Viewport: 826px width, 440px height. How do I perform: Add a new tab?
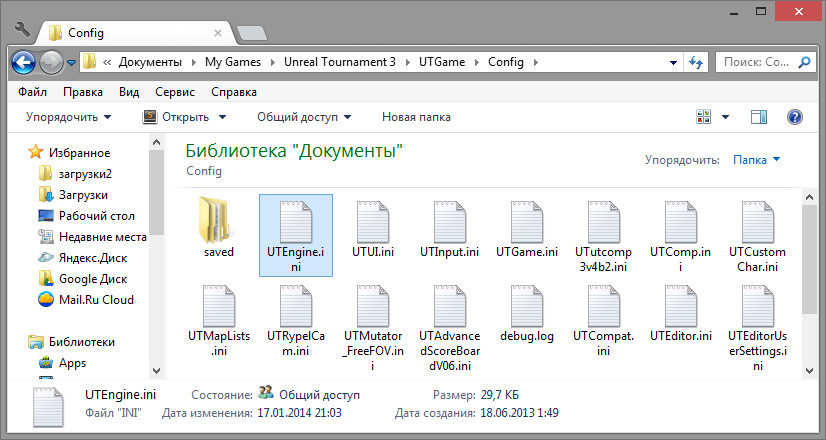point(252,33)
